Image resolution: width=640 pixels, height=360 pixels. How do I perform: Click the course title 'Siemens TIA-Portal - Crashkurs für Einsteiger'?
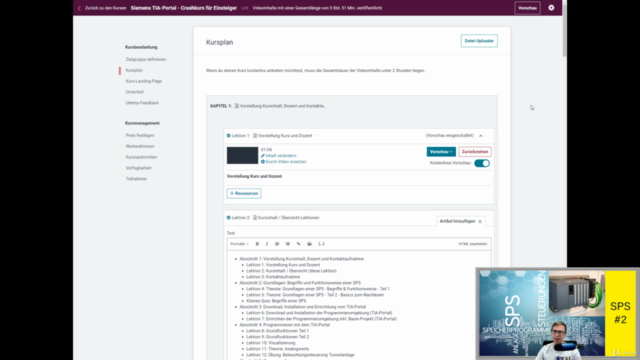coord(184,8)
